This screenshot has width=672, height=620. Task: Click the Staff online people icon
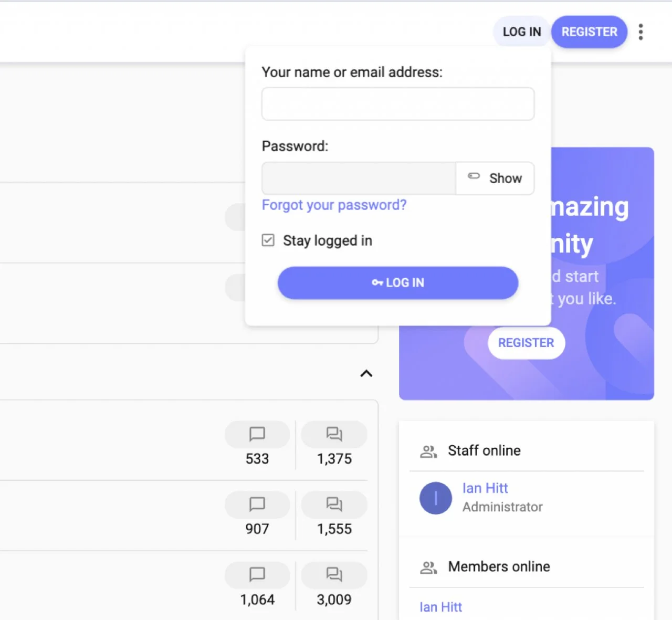pyautogui.click(x=428, y=451)
